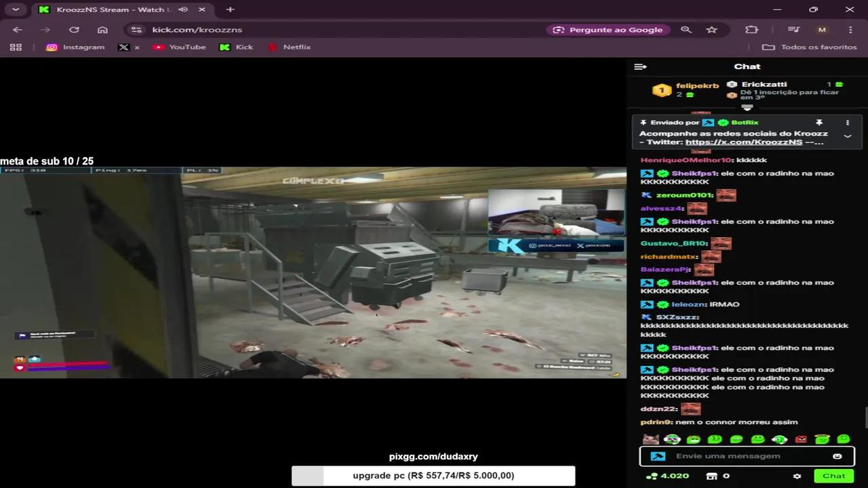Open the channel points shop icon
The width and height of the screenshot is (868, 488).
(711, 476)
